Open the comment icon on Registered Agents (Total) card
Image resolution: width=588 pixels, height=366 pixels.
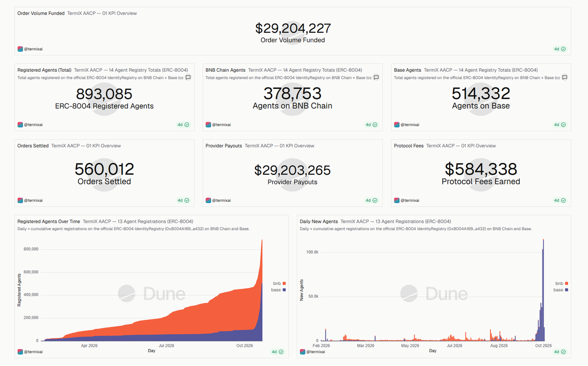tap(188, 78)
